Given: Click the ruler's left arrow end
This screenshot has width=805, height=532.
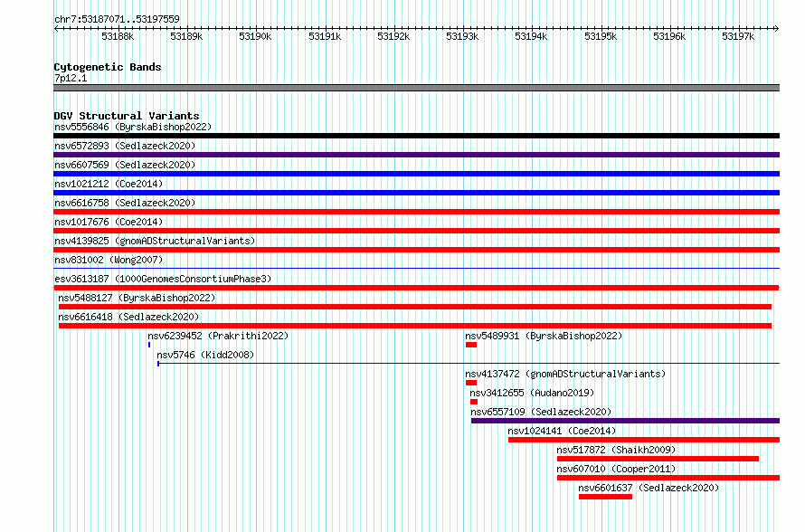Looking at the screenshot, I should 56,28.
